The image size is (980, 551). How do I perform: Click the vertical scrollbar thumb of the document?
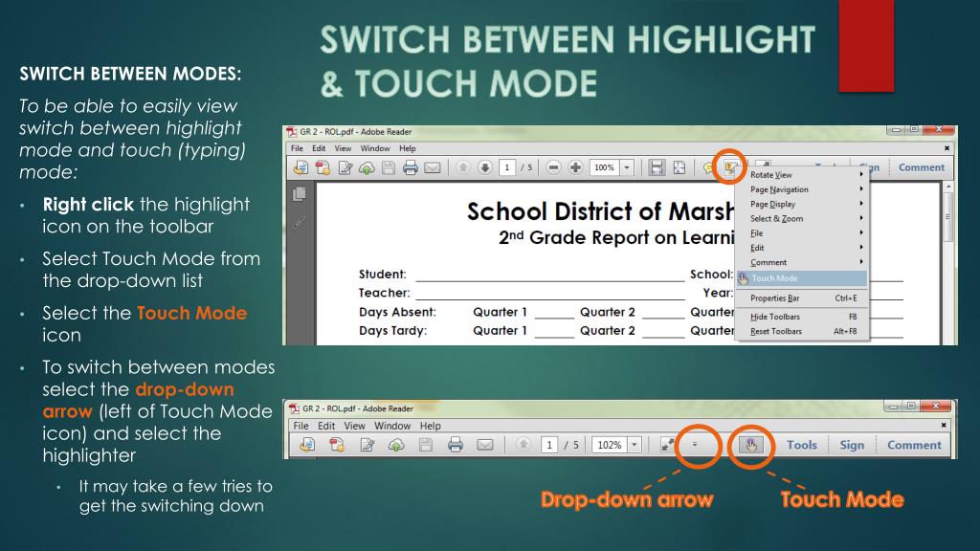[948, 217]
